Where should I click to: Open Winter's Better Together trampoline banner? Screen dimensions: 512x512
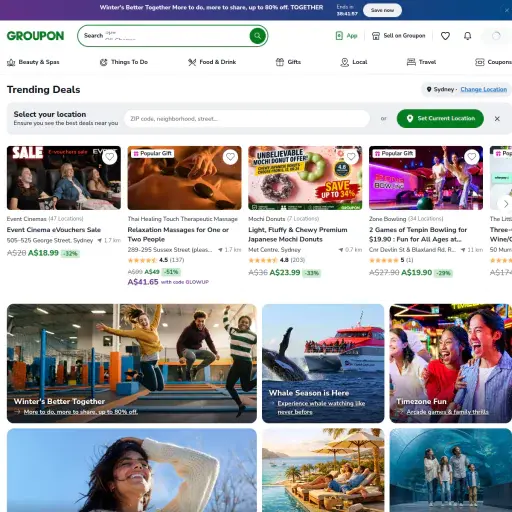pyautogui.click(x=132, y=363)
